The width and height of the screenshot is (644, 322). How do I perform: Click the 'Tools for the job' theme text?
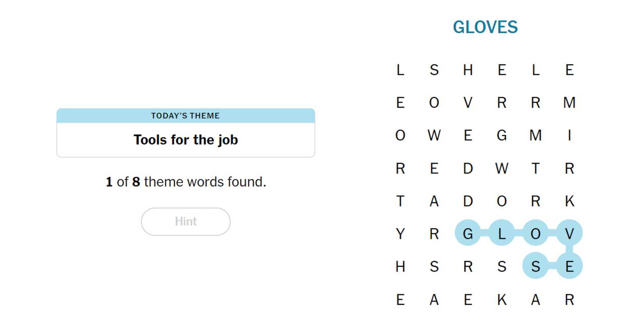pos(186,140)
